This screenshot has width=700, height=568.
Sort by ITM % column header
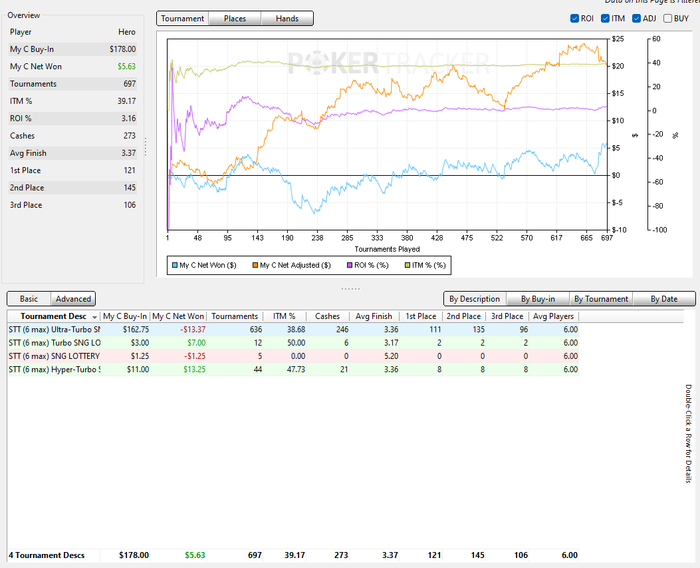coord(284,316)
